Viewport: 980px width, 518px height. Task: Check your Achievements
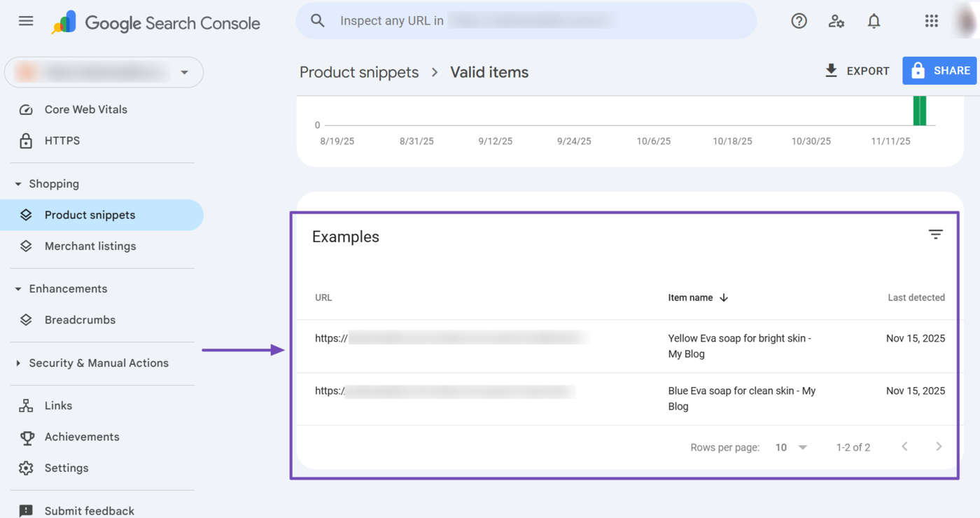[82, 437]
